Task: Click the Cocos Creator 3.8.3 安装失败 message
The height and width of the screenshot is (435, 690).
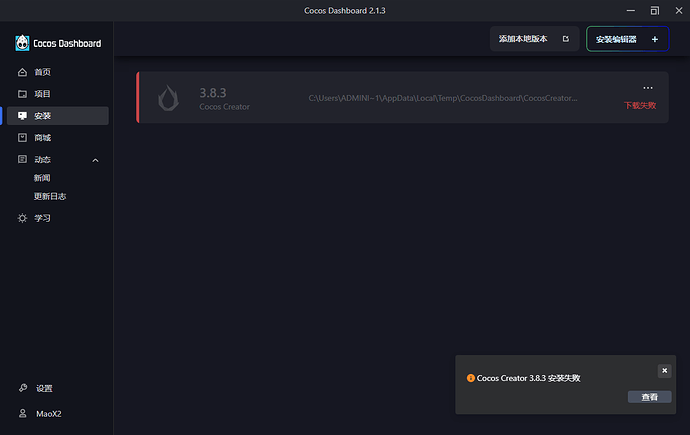Action: click(529, 378)
